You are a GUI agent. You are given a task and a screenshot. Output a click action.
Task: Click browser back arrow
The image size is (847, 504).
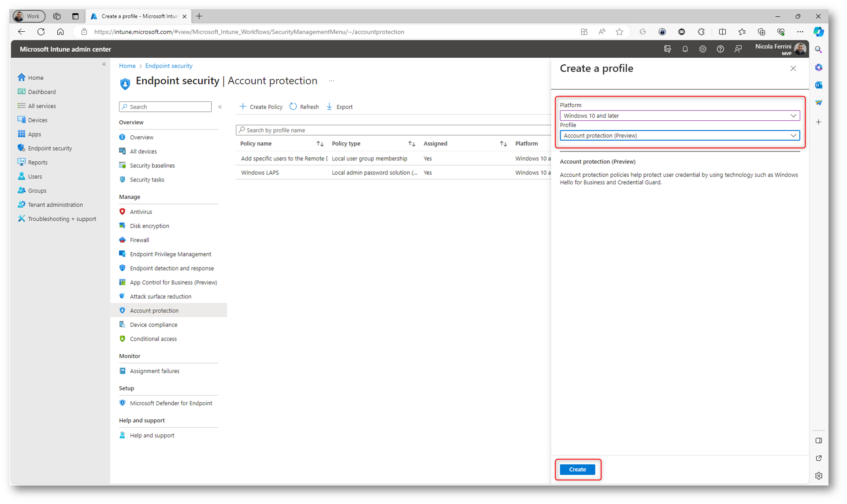pyautogui.click(x=21, y=32)
